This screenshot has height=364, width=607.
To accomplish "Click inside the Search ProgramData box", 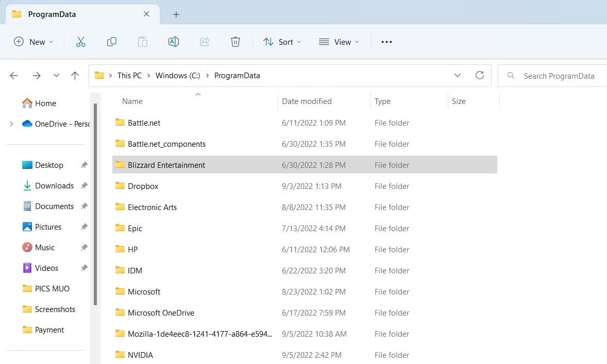I will [x=559, y=76].
